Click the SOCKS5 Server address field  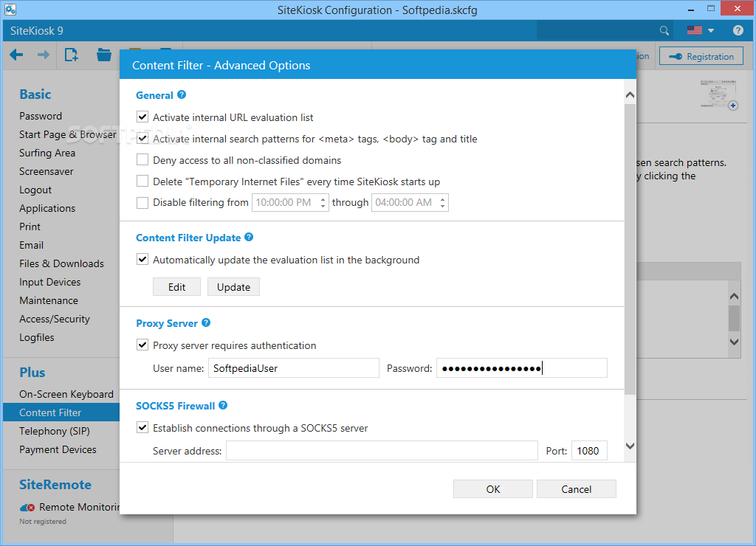tap(382, 451)
